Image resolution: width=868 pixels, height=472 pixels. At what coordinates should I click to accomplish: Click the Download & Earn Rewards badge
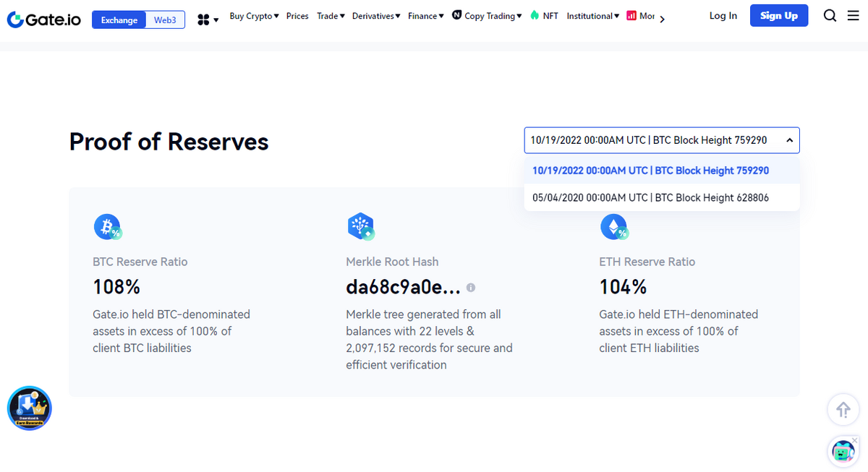pos(30,408)
